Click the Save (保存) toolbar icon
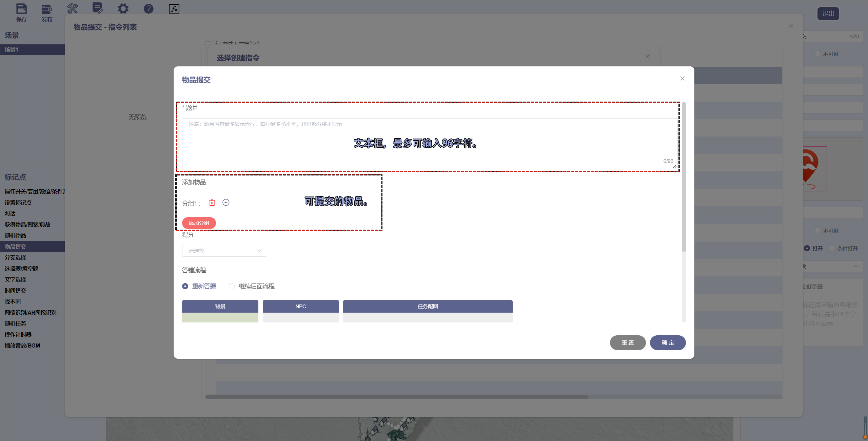Viewport: 868px width, 441px height. 21,9
